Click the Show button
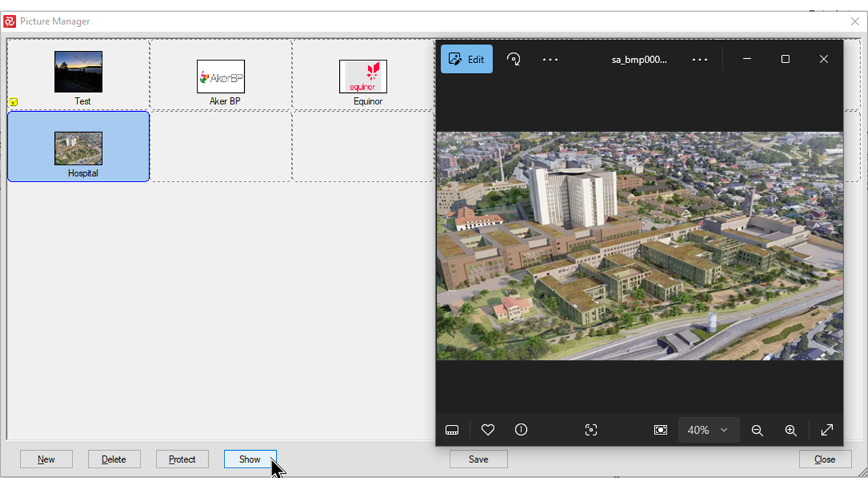 click(250, 459)
